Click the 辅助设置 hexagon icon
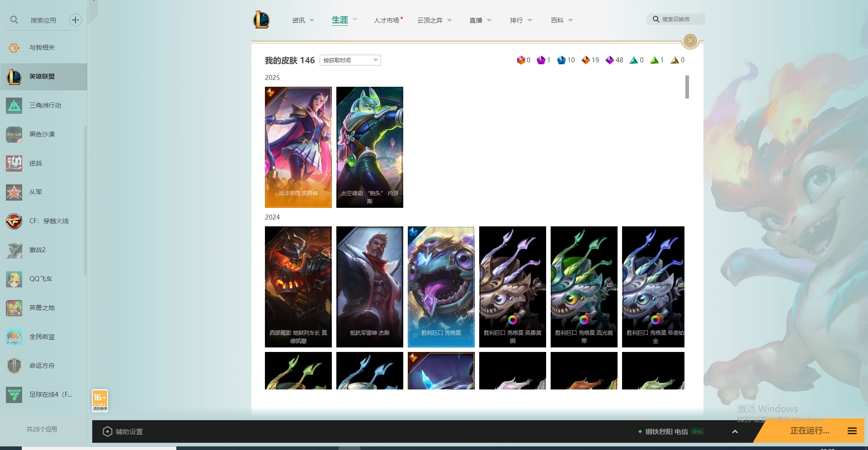868x450 pixels. click(x=107, y=431)
